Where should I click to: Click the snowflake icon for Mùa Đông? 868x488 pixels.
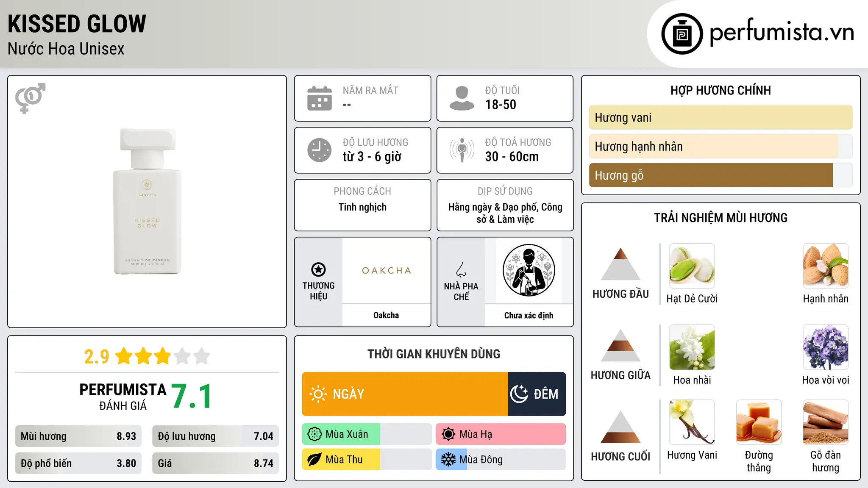pos(448,460)
